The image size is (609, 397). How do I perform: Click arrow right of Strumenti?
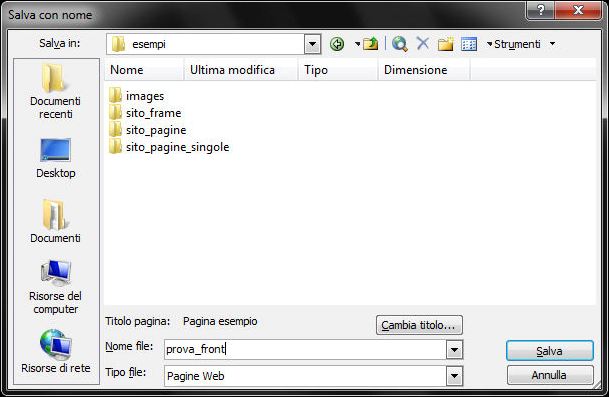(x=552, y=44)
